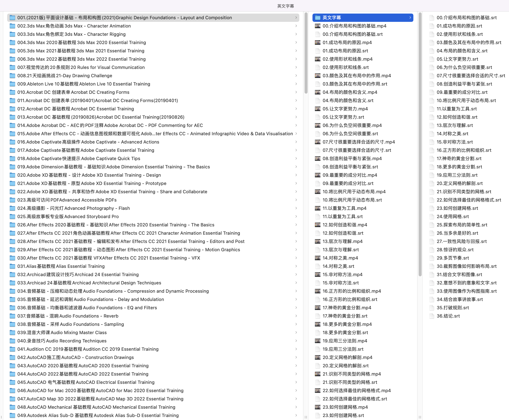Select file 35.打破规则.srt

tap(468, 308)
